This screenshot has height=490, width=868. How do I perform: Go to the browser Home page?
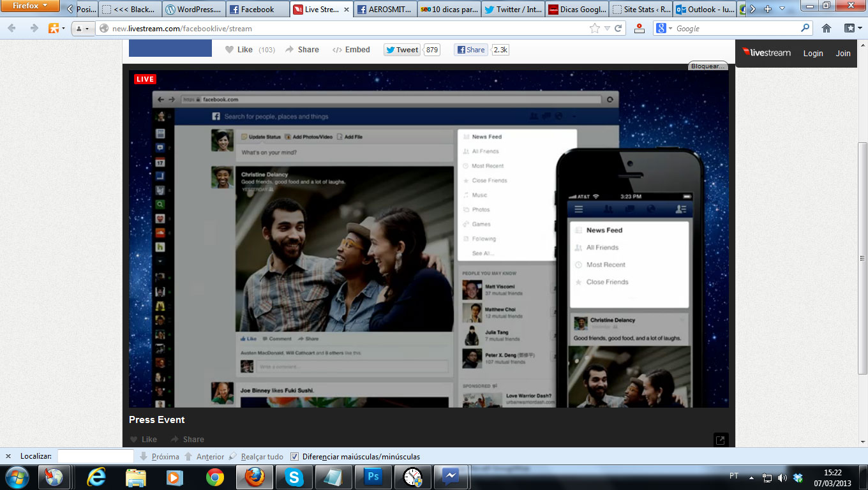(827, 28)
